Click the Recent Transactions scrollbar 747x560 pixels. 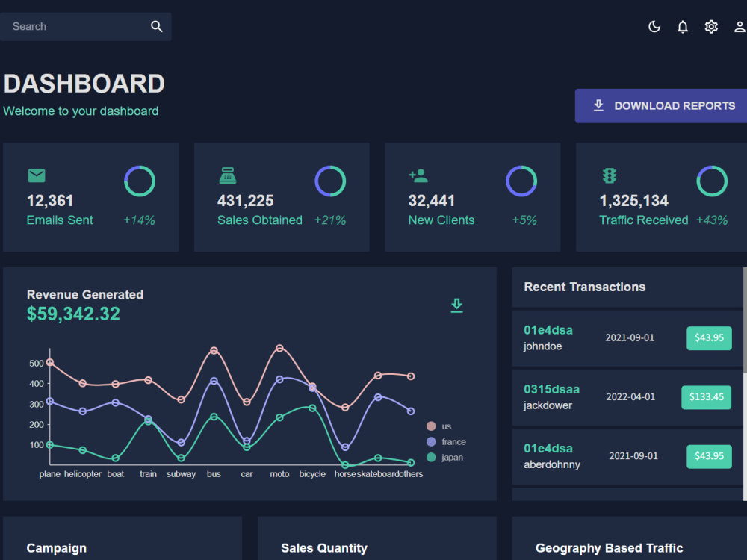click(x=745, y=320)
